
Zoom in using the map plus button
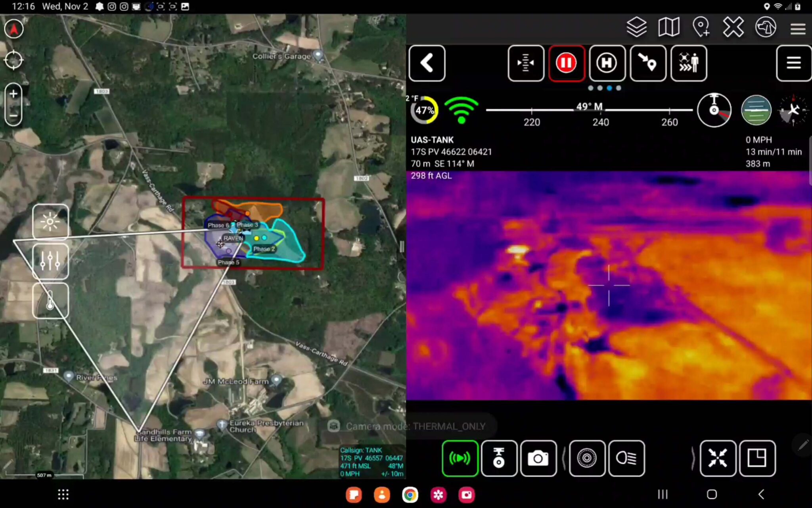tap(13, 94)
